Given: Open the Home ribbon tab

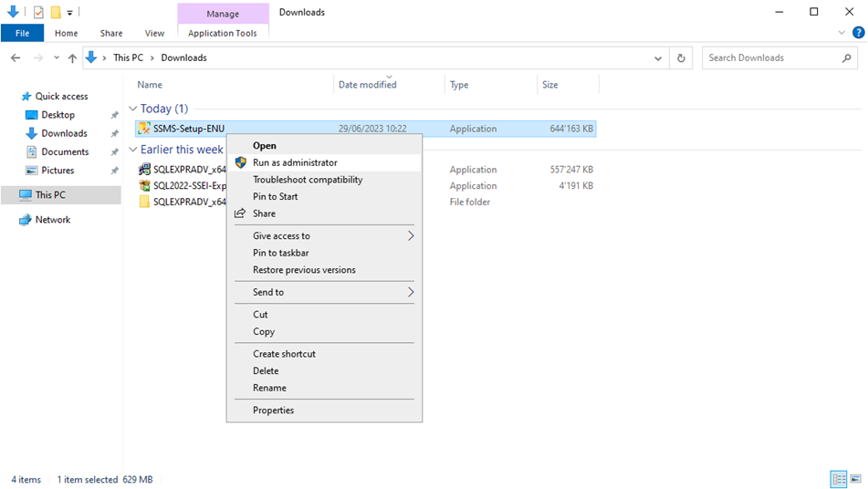Looking at the screenshot, I should (x=67, y=33).
